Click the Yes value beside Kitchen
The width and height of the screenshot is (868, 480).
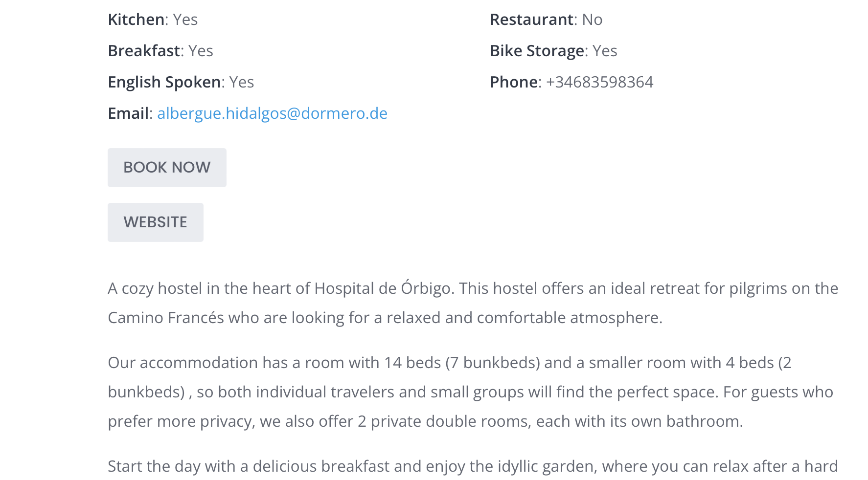tap(185, 20)
